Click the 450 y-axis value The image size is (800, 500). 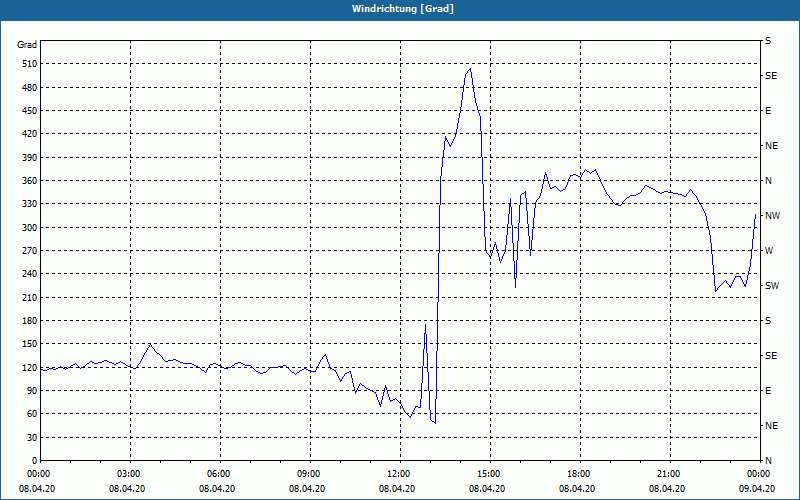(30, 111)
